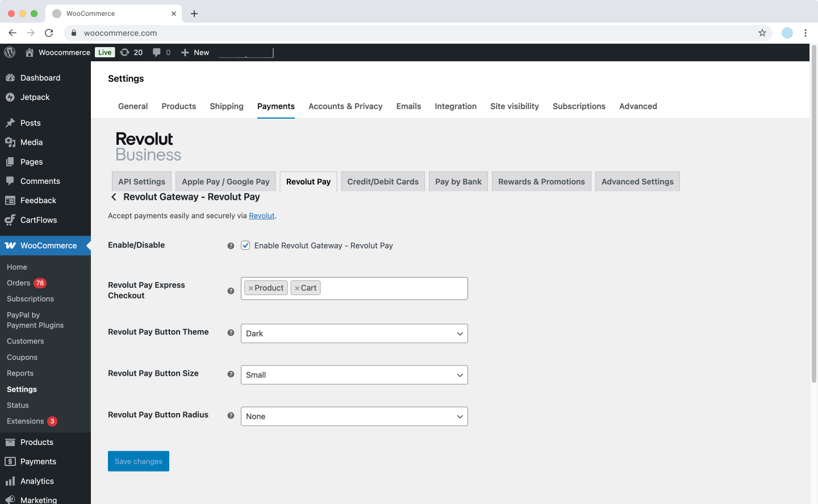Screen dimensions: 818x504
Task: Click help icon for Revolut Pay Express Checkout
Action: click(231, 291)
